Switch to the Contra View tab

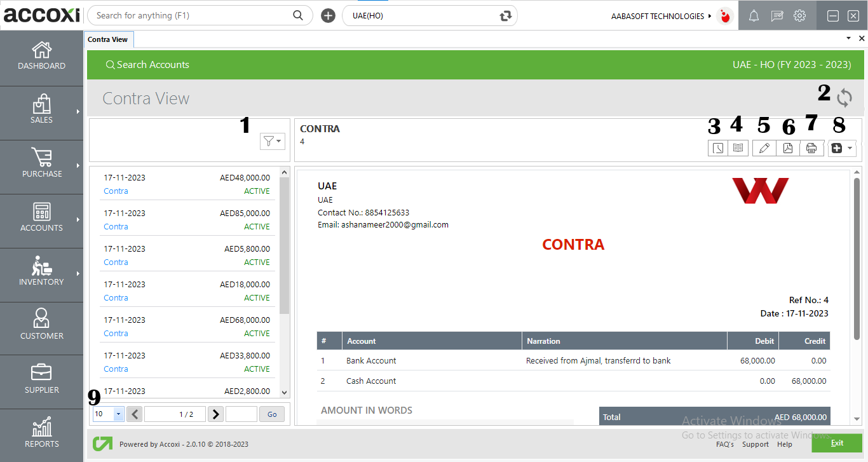[108, 39]
